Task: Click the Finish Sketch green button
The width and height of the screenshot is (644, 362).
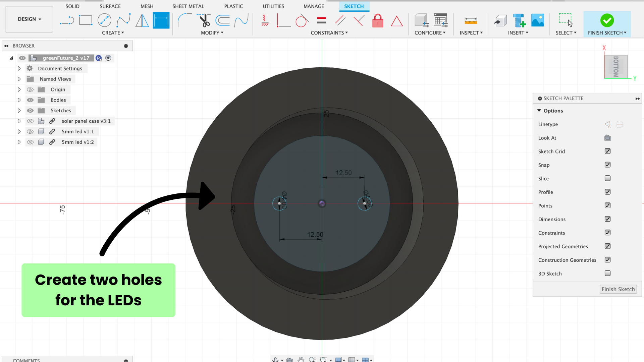Action: (607, 20)
